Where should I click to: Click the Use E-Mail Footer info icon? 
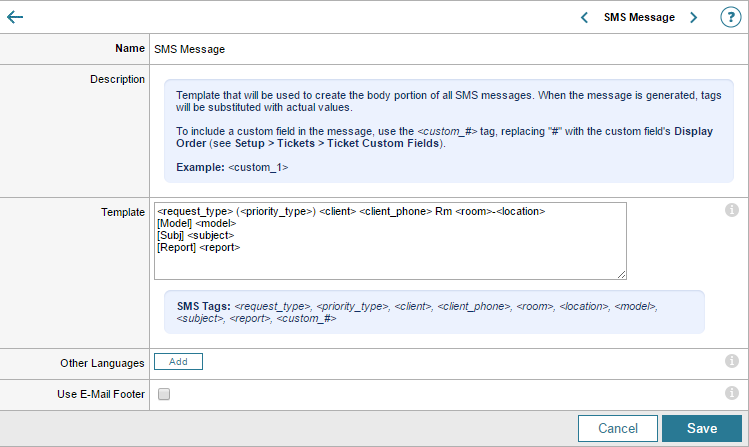731,393
